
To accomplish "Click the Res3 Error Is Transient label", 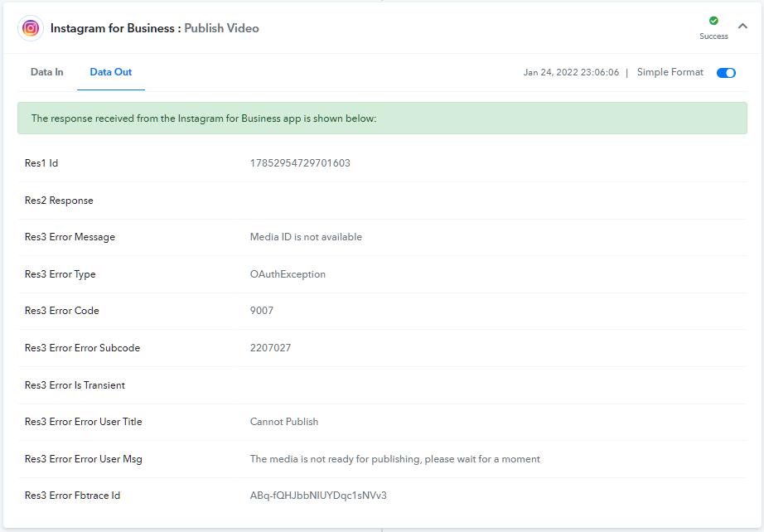I will (75, 384).
